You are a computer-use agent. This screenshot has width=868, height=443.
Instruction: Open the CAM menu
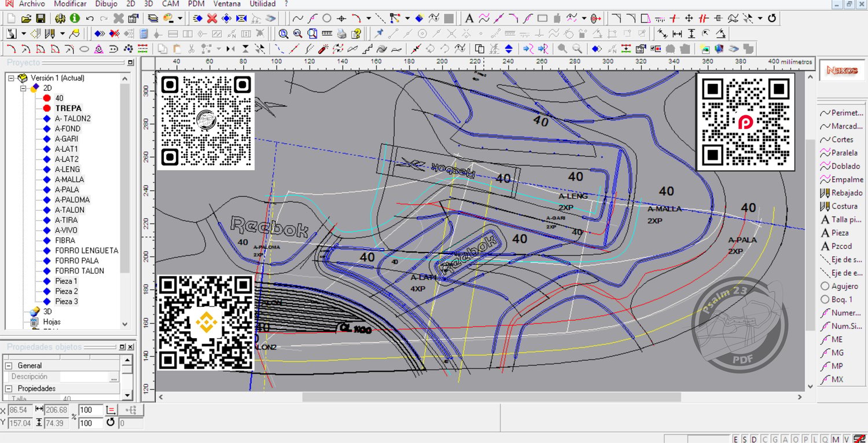(171, 4)
